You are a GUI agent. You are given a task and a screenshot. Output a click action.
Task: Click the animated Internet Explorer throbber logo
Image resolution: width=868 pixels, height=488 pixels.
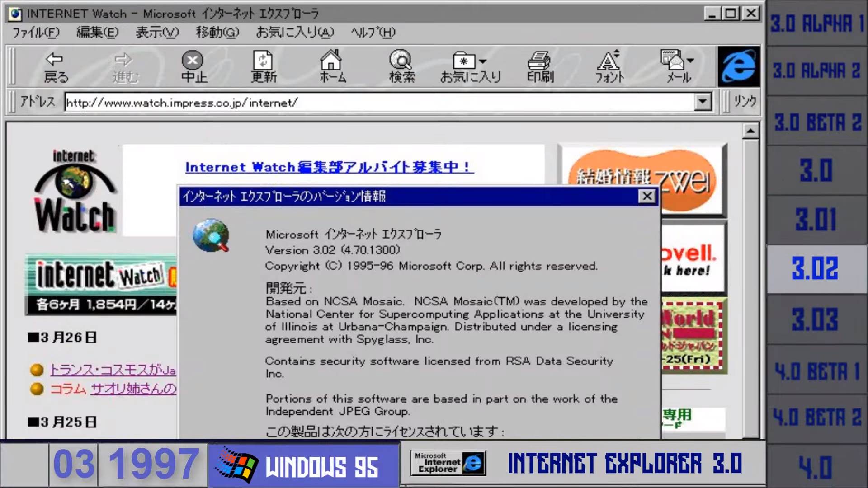(739, 67)
